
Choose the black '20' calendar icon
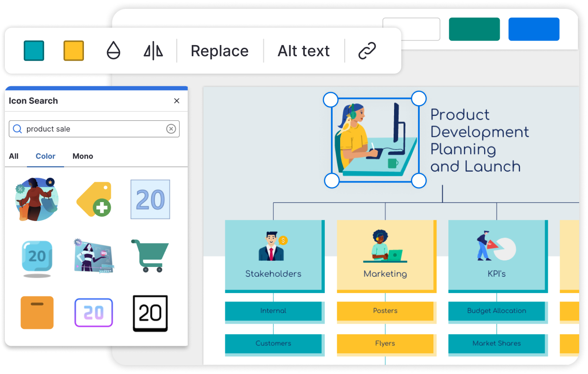(150, 313)
